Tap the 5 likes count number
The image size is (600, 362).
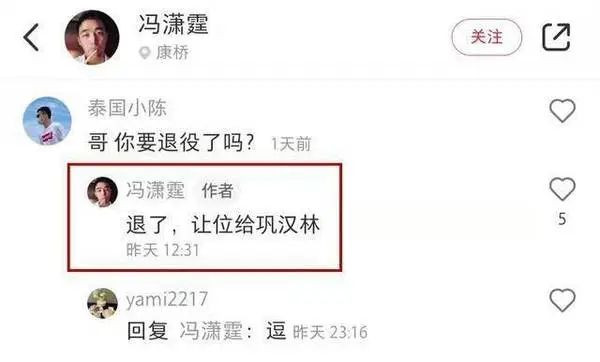click(562, 219)
